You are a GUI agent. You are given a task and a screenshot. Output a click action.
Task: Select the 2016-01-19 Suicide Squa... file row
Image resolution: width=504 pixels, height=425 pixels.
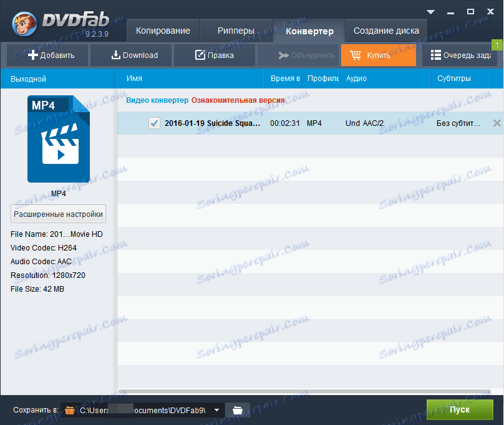[310, 123]
